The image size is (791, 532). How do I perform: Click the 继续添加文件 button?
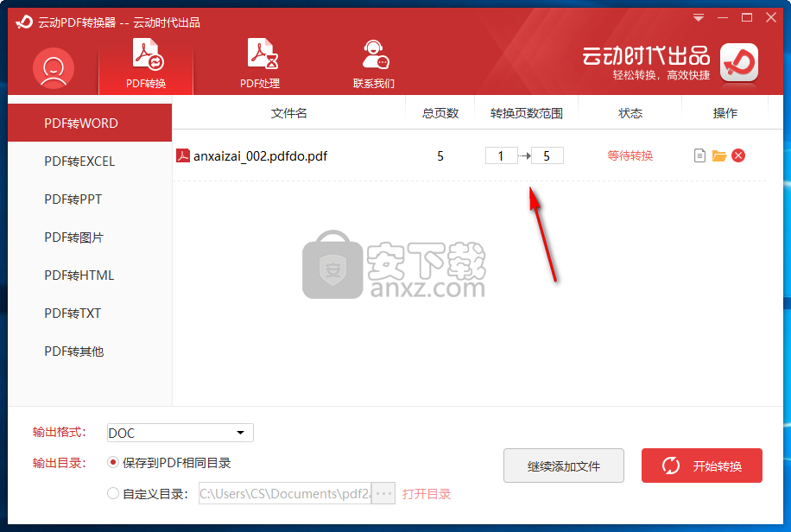pyautogui.click(x=564, y=465)
